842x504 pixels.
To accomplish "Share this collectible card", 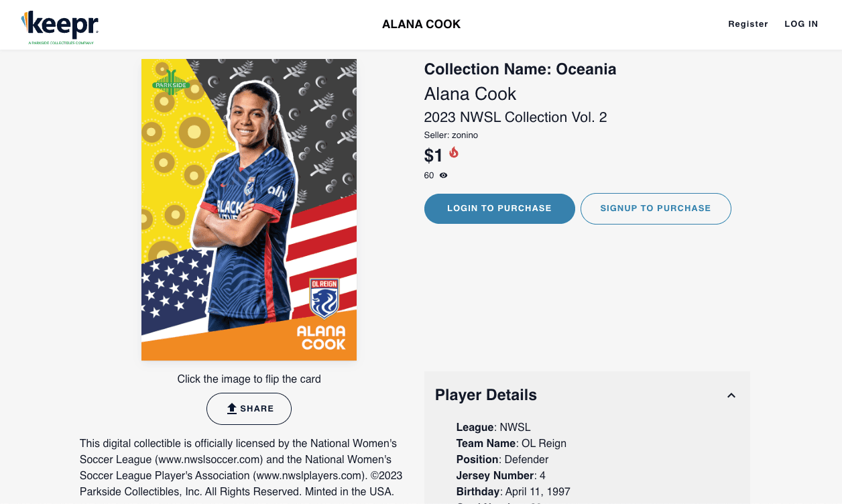I will 249,409.
